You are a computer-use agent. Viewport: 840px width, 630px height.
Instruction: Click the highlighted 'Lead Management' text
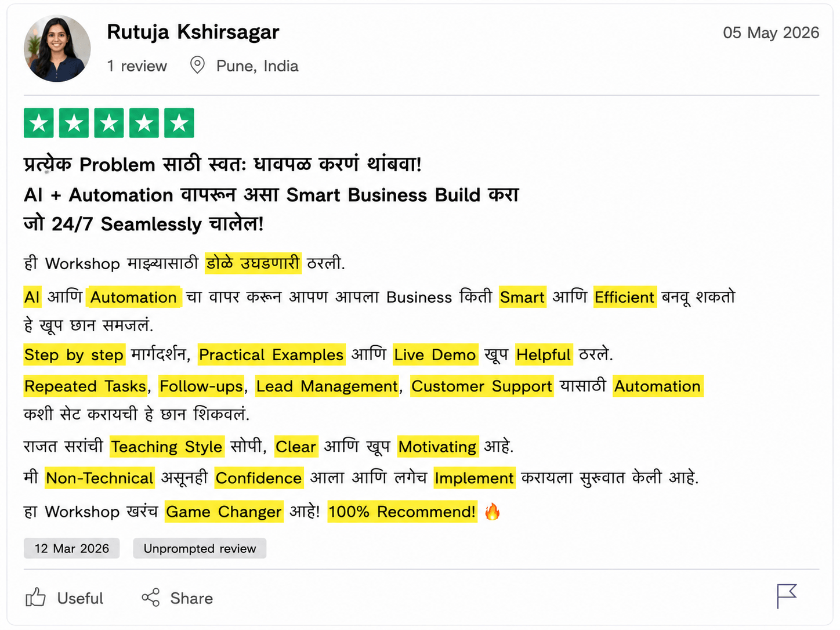(x=327, y=386)
